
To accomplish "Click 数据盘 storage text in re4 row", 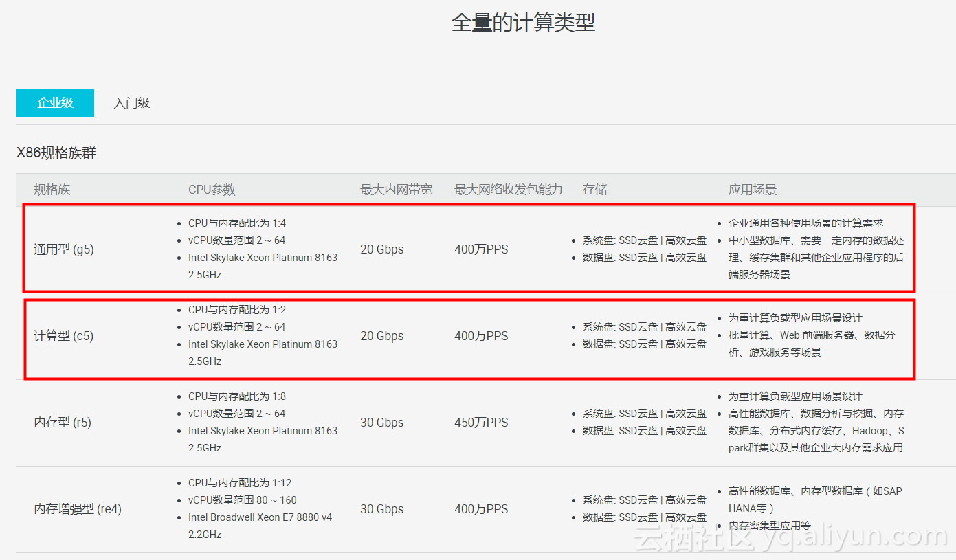I will pos(645,517).
